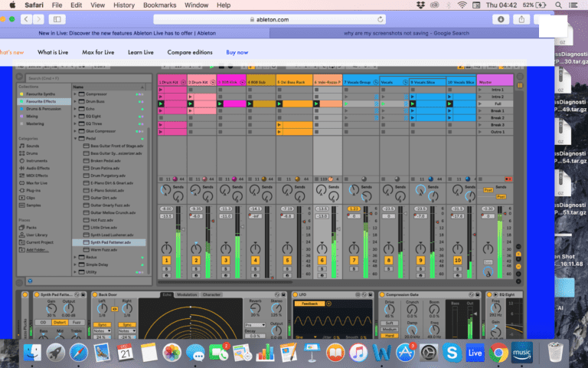Expand the Glue Compressor folder

75,131
